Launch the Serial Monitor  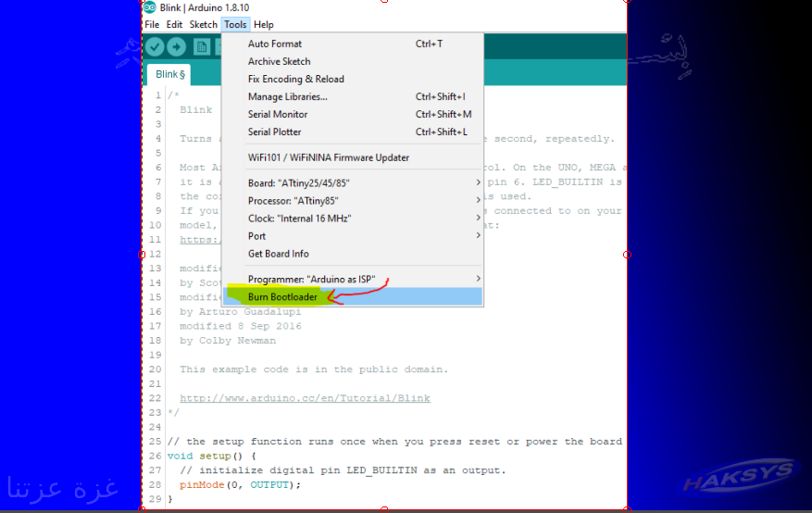coord(353,115)
